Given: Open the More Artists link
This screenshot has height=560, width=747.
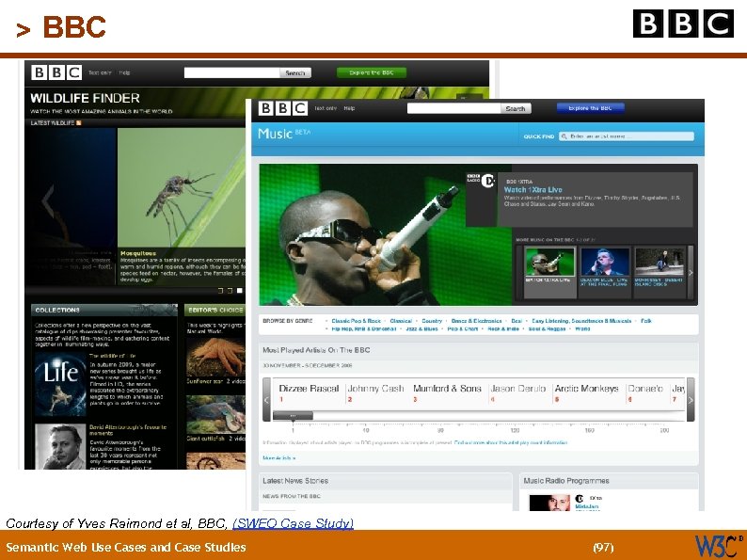Looking at the screenshot, I should (x=279, y=458).
